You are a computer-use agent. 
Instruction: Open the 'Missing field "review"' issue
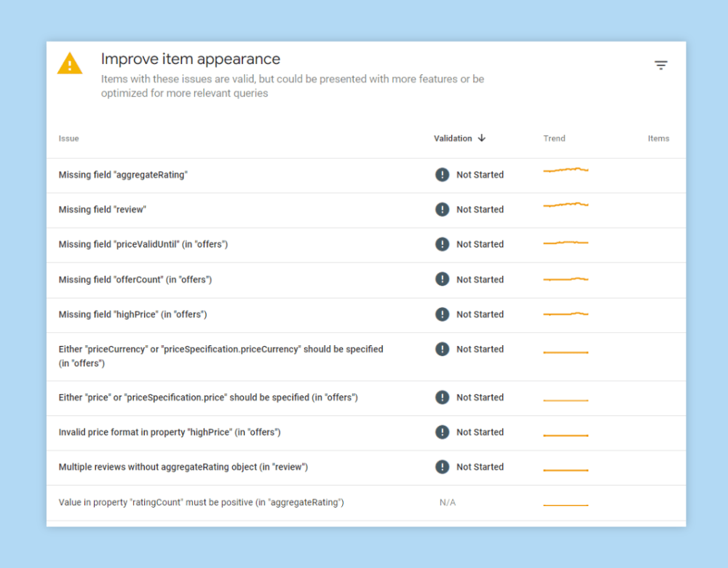tap(103, 210)
